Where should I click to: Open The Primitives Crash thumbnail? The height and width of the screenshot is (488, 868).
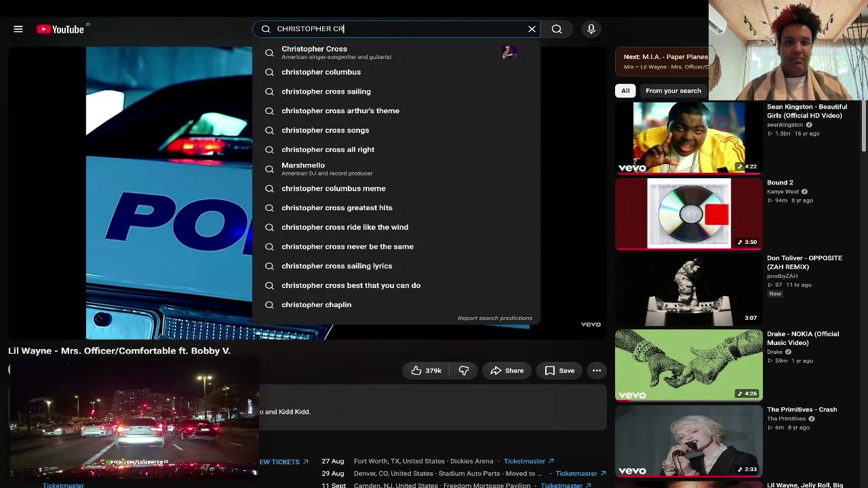coord(688,441)
